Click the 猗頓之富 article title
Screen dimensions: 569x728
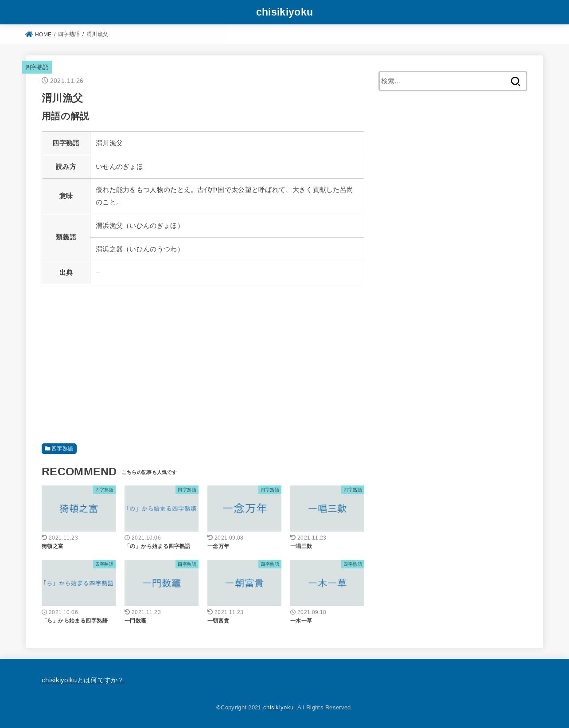[x=52, y=546]
